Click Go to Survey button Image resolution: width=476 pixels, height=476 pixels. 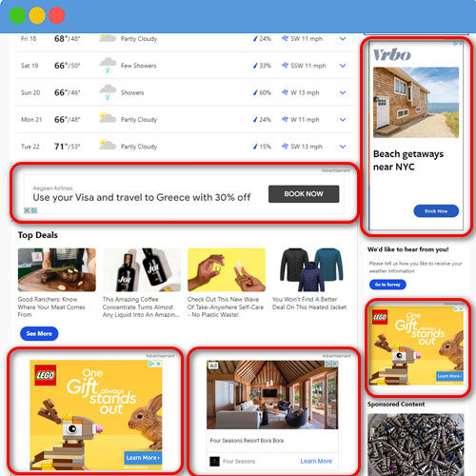click(x=387, y=285)
